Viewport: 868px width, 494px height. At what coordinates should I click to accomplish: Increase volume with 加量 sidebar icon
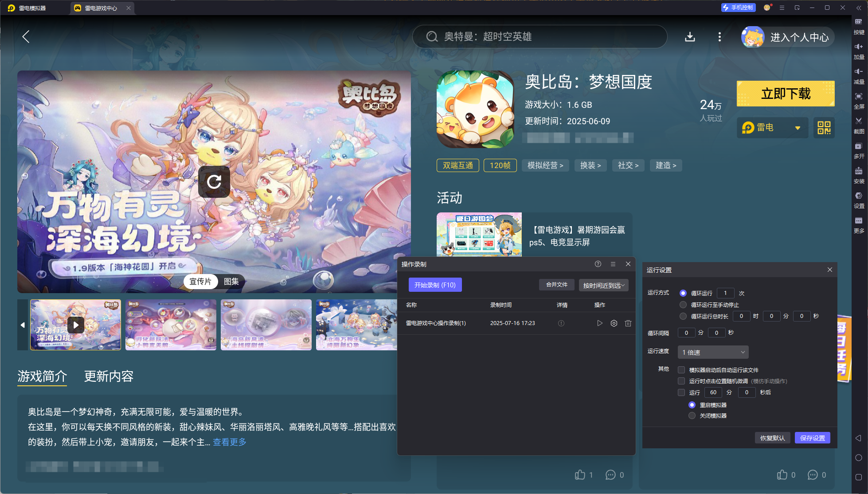(x=859, y=51)
